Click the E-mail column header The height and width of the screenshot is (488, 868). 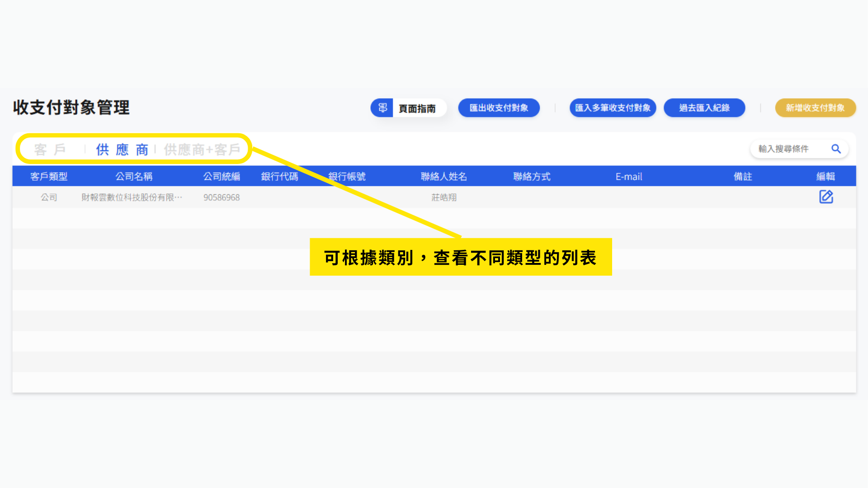coord(628,176)
